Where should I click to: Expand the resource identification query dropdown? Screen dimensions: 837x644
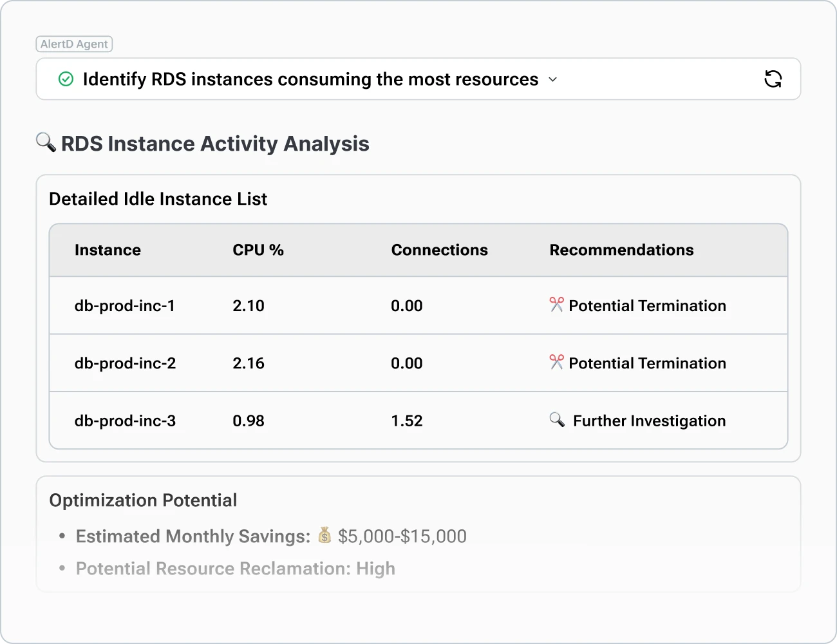point(552,79)
